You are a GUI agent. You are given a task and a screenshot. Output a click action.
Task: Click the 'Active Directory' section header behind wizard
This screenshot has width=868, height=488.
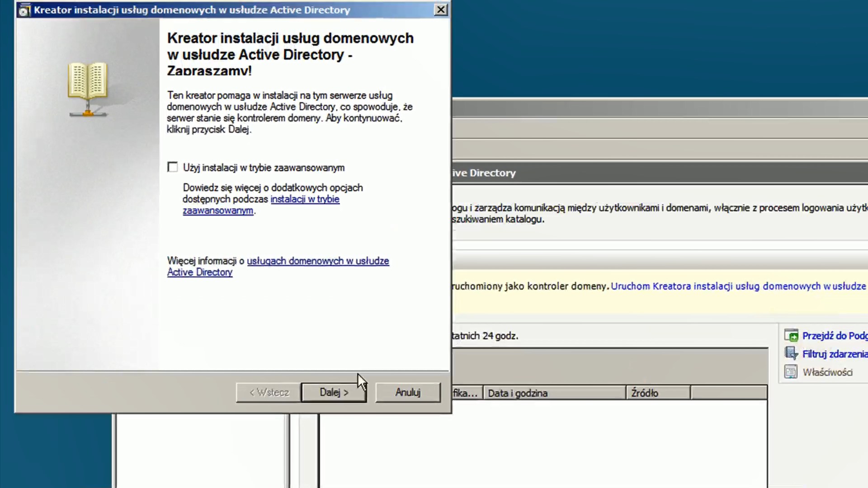484,173
